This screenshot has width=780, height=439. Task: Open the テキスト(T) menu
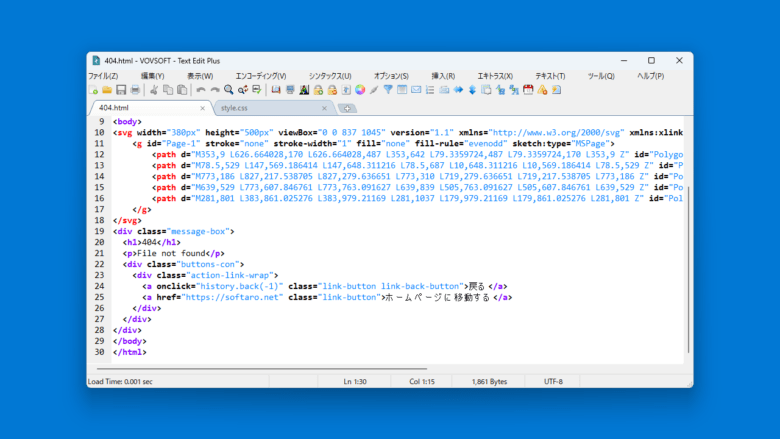550,76
